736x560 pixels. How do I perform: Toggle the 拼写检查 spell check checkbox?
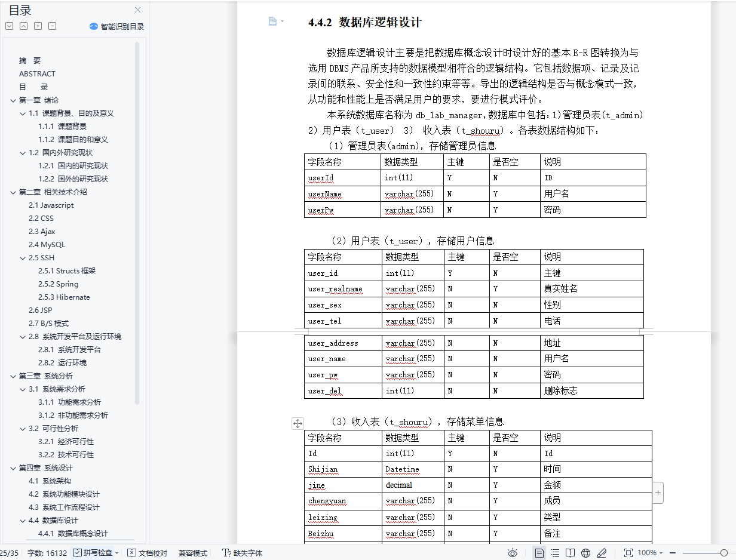pyautogui.click(x=77, y=553)
